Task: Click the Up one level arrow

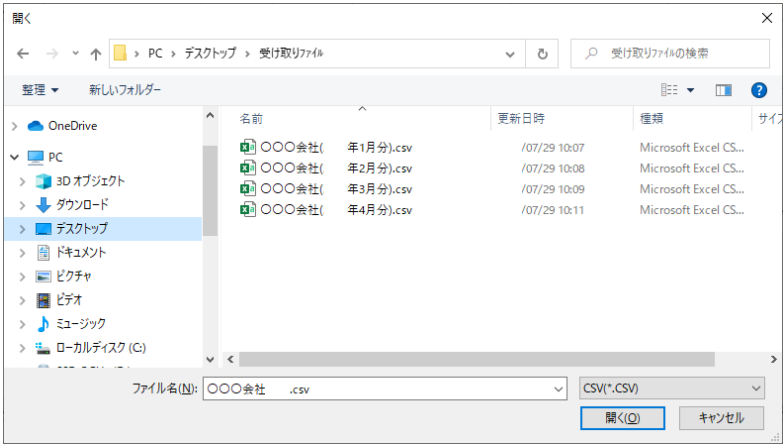Action: point(96,54)
